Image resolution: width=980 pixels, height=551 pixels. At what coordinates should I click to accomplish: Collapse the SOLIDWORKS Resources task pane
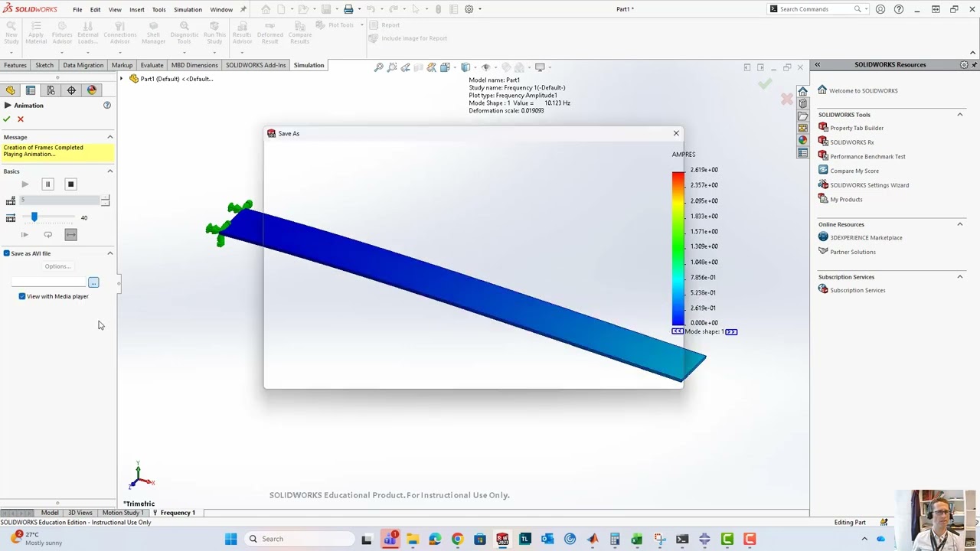pyautogui.click(x=817, y=65)
